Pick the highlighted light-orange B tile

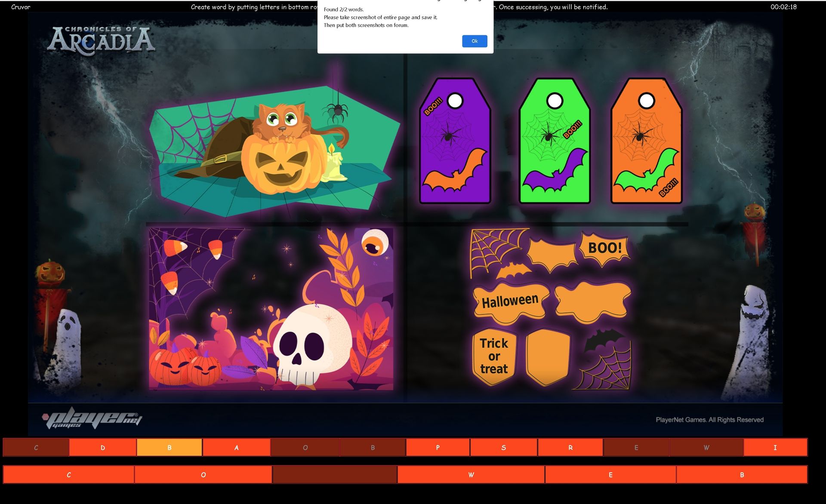click(170, 448)
